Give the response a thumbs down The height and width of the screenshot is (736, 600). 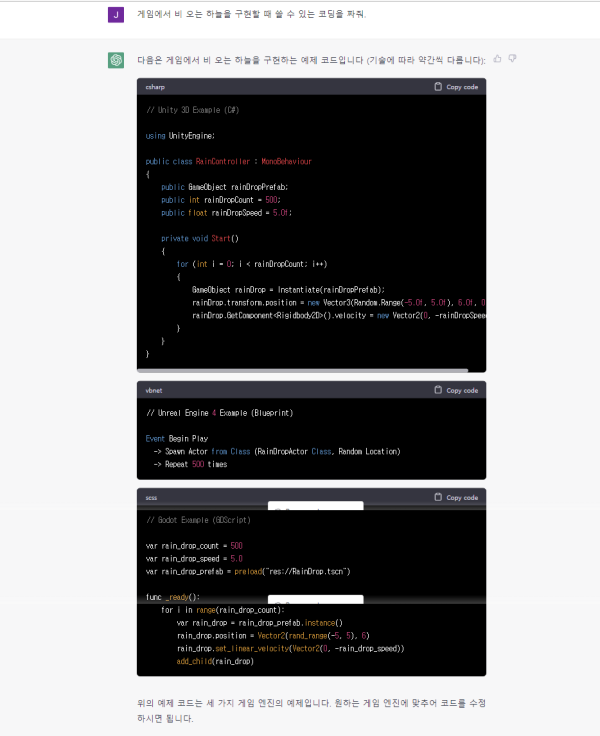pos(512,59)
